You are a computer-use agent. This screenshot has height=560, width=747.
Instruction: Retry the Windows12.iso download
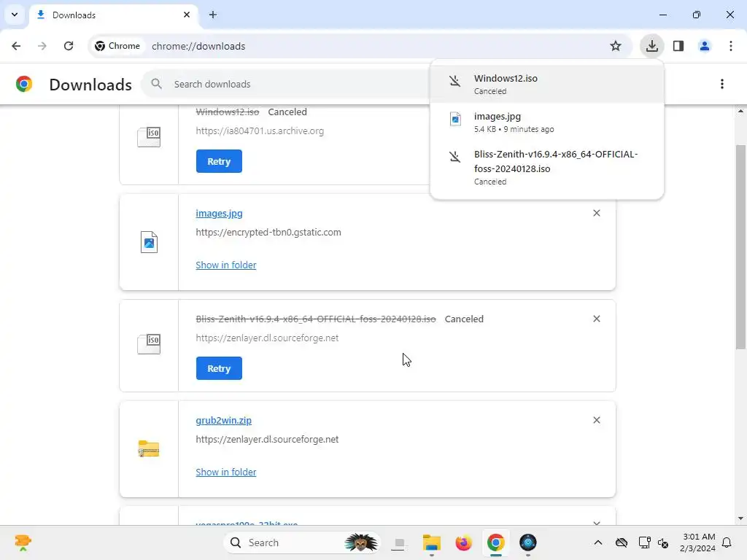point(219,161)
